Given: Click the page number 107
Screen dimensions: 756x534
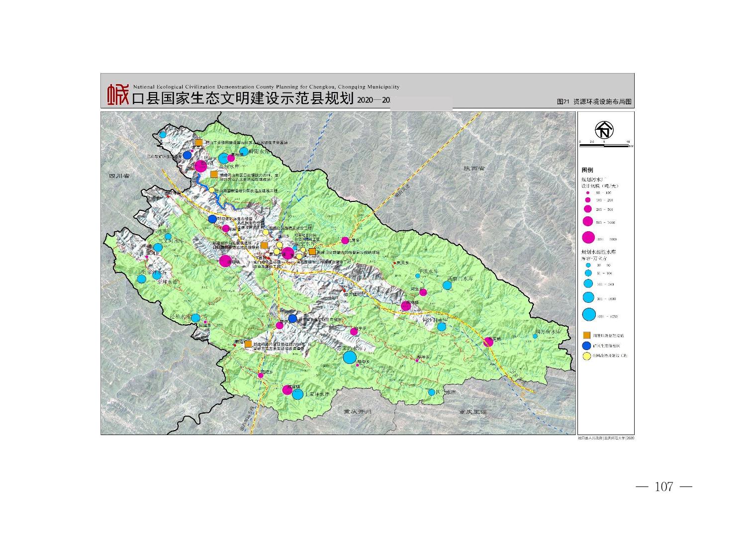Looking at the screenshot, I should [664, 487].
